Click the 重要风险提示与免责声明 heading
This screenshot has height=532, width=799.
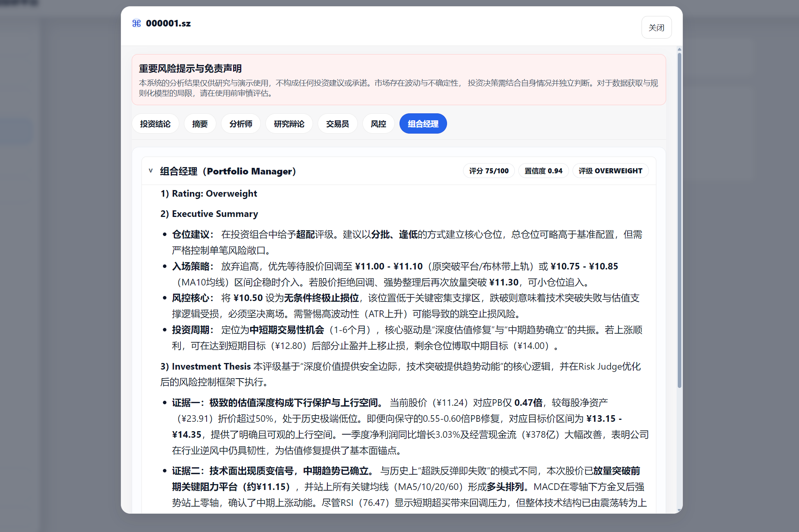190,69
